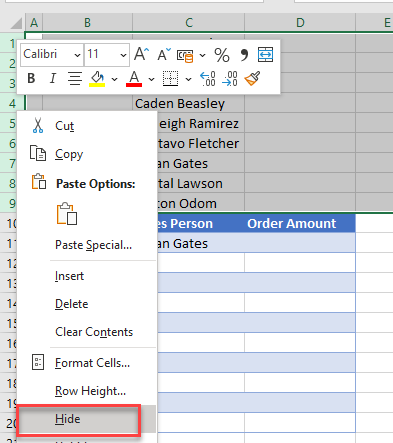Open accounting format dropdown arrow
The image size is (393, 443).
(x=202, y=55)
